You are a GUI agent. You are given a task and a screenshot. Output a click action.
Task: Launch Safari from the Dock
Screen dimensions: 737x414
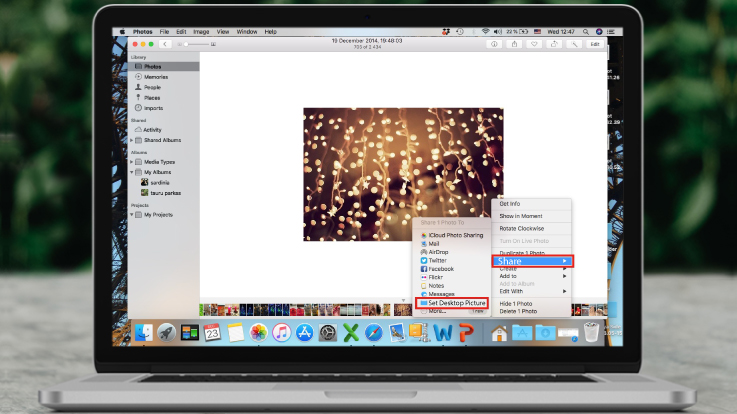tap(373, 332)
